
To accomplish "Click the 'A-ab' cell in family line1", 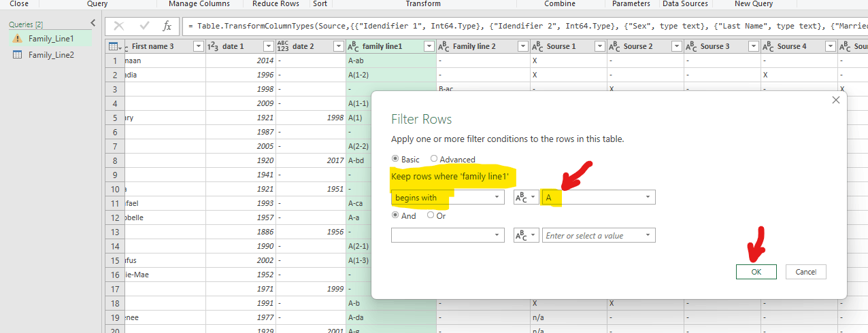I will click(390, 60).
